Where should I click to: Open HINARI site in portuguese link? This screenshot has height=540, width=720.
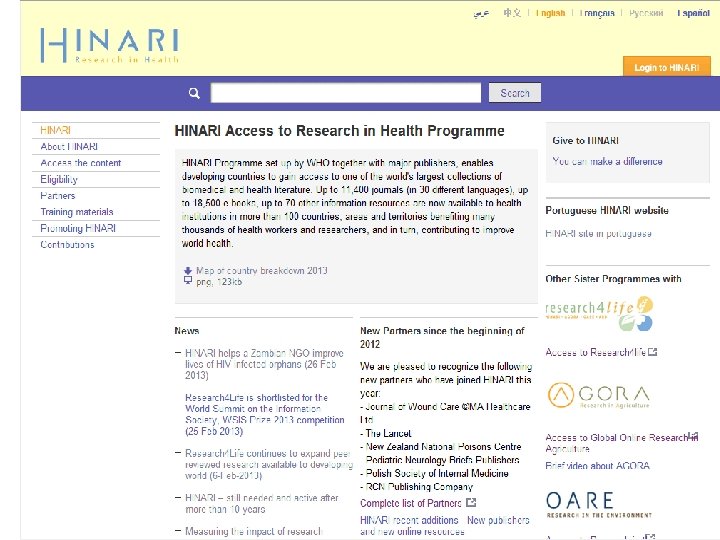598,233
